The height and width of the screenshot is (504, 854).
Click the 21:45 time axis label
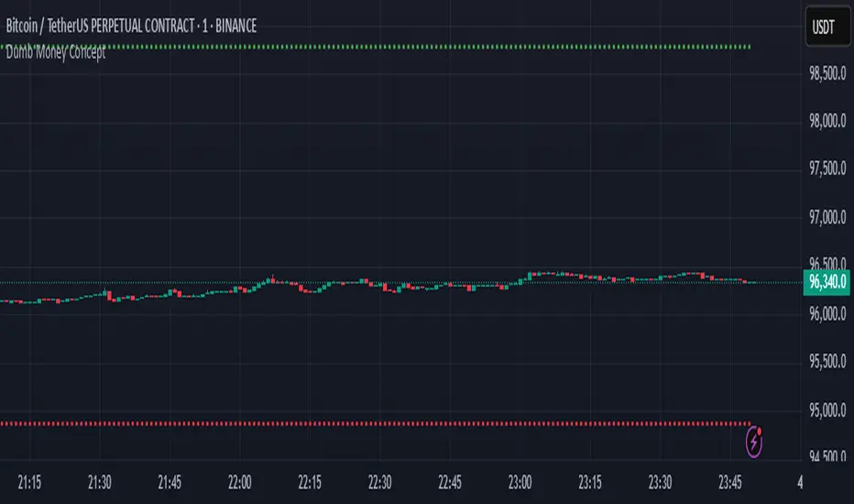pos(170,481)
